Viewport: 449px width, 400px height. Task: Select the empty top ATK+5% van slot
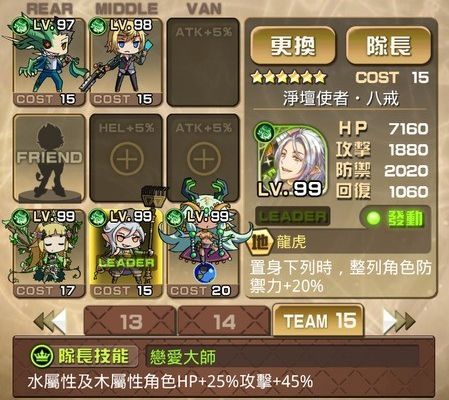203,62
